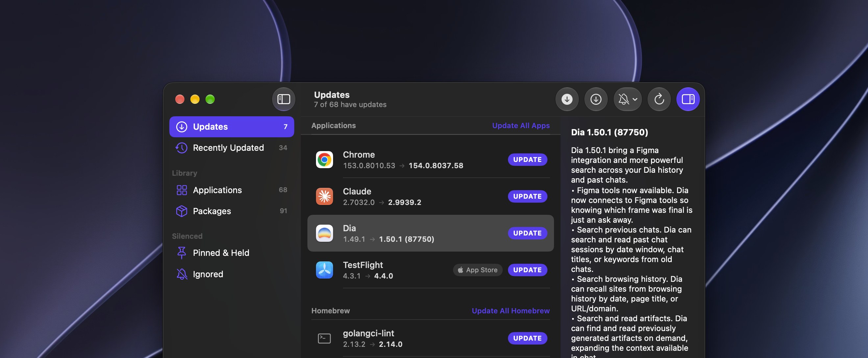Image resolution: width=868 pixels, height=358 pixels.
Task: Open Pinned & Held in the sidebar
Action: click(x=231, y=253)
